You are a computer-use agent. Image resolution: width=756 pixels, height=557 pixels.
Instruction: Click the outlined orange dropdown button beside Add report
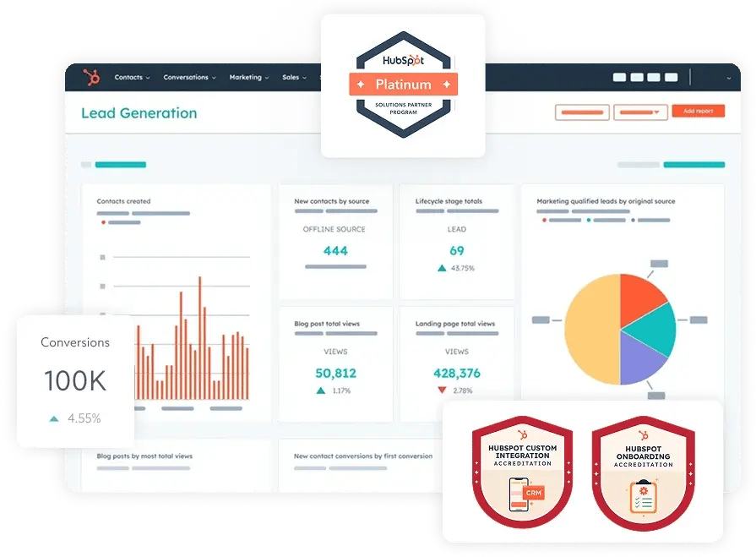pos(640,112)
